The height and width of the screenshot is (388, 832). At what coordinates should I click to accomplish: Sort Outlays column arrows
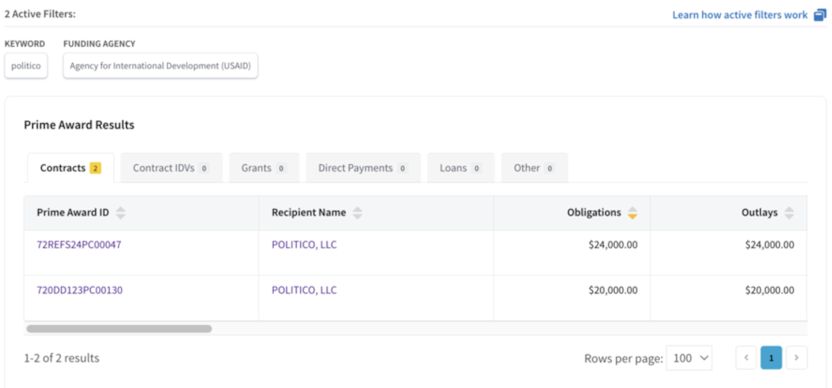[x=789, y=213]
